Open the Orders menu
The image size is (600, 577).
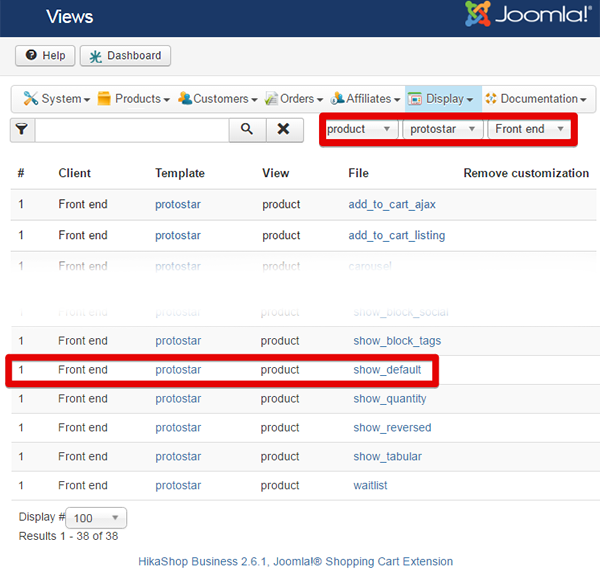(x=294, y=99)
